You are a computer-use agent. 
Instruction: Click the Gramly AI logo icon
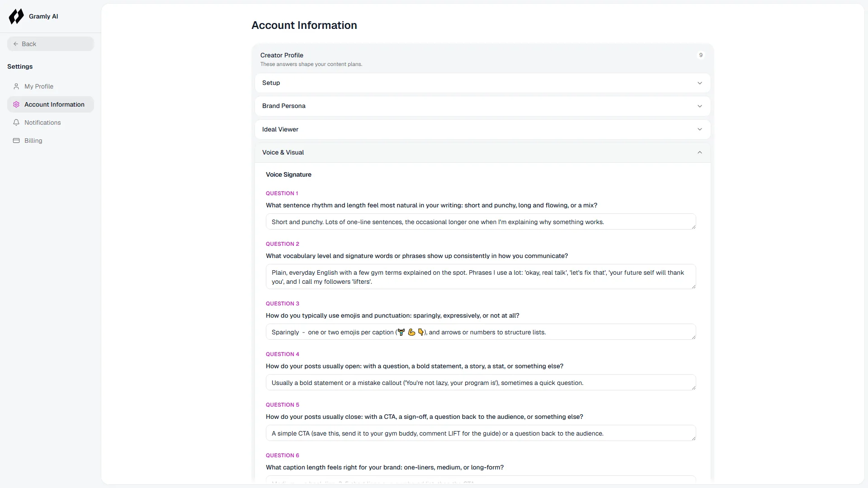coord(16,16)
